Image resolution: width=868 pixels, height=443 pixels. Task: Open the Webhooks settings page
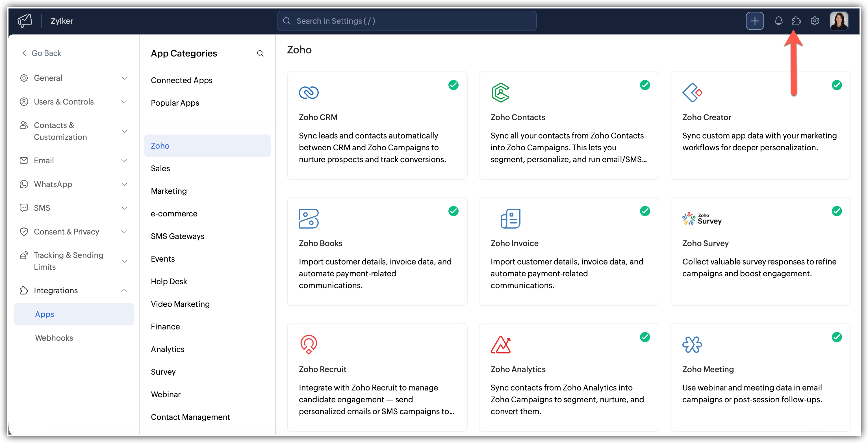click(x=54, y=338)
